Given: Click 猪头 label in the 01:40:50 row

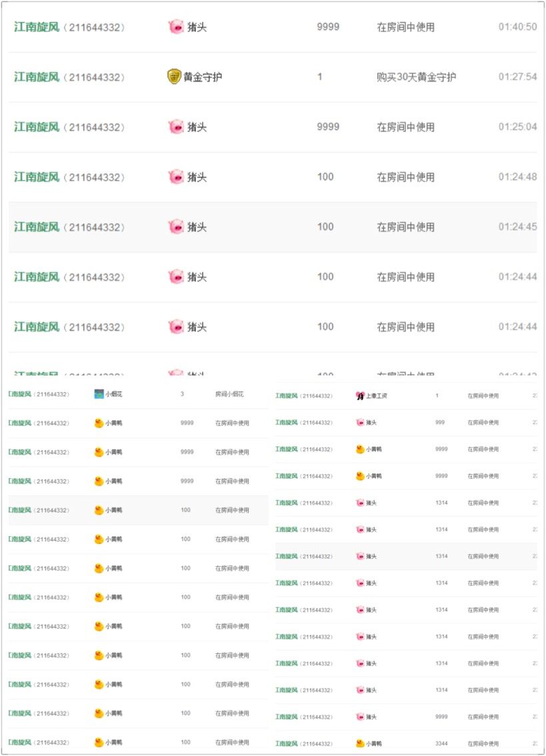Looking at the screenshot, I should (197, 27).
